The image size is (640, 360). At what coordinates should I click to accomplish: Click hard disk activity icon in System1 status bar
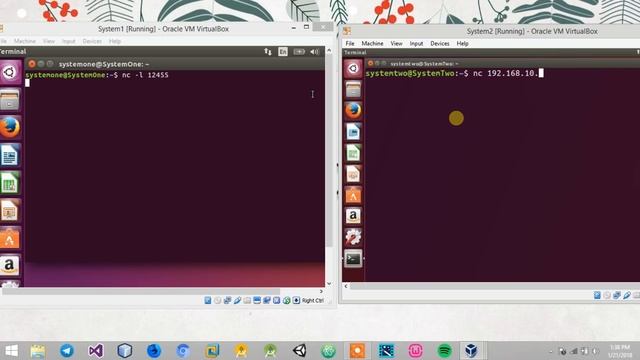click(x=208, y=300)
